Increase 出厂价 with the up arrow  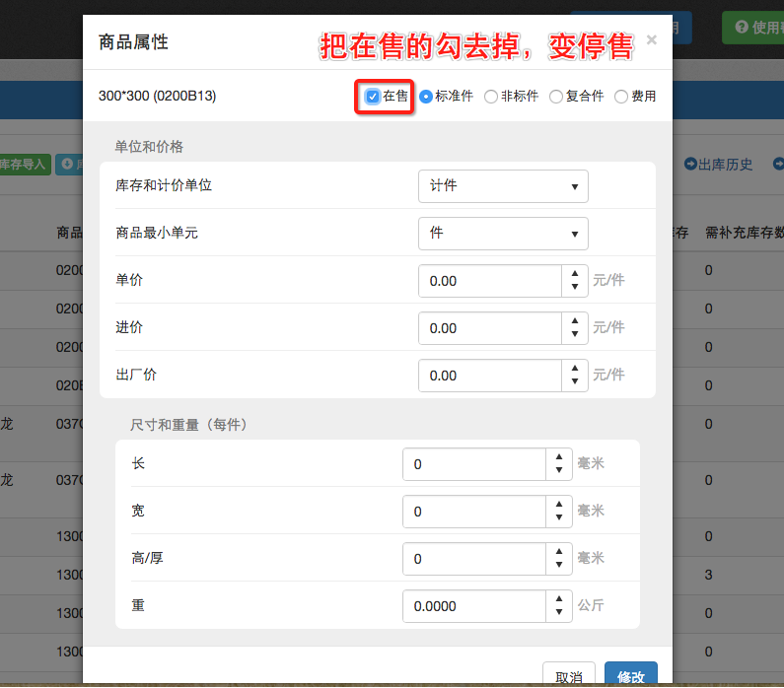point(575,368)
